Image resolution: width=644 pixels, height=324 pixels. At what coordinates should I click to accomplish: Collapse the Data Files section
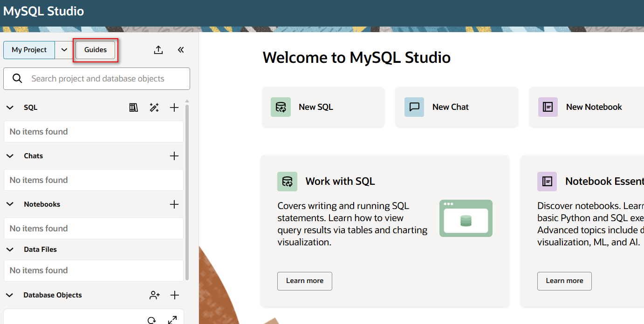pyautogui.click(x=10, y=250)
